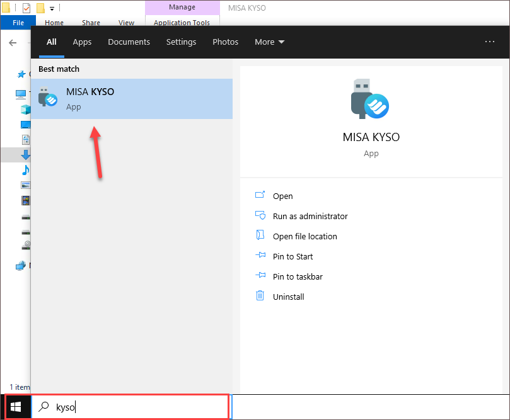
Task: Switch to the Apps search tab
Action: [x=82, y=42]
